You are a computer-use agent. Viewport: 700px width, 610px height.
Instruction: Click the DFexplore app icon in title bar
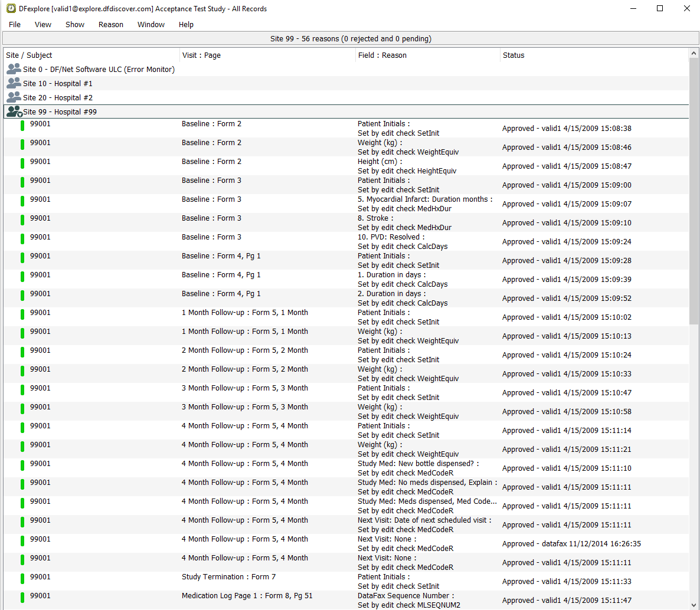coord(11,8)
